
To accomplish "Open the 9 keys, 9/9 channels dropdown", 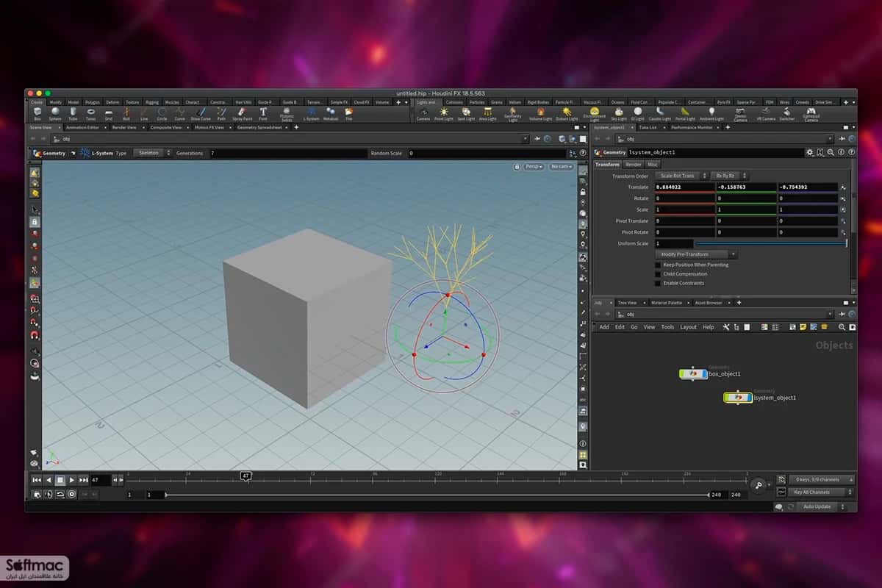I will coord(821,479).
